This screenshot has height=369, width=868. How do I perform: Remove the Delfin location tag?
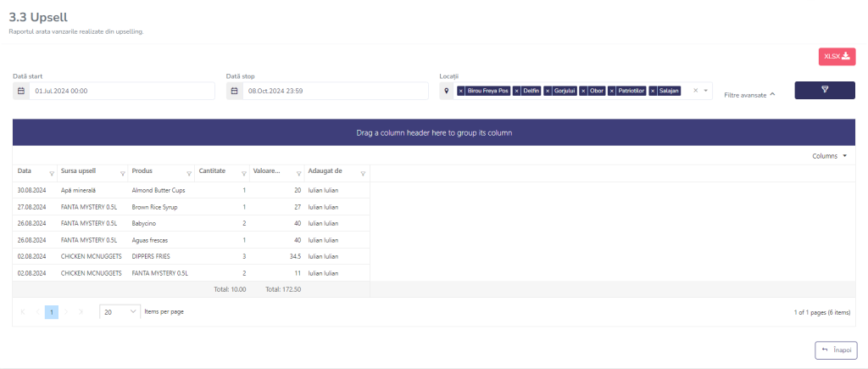[x=517, y=91]
